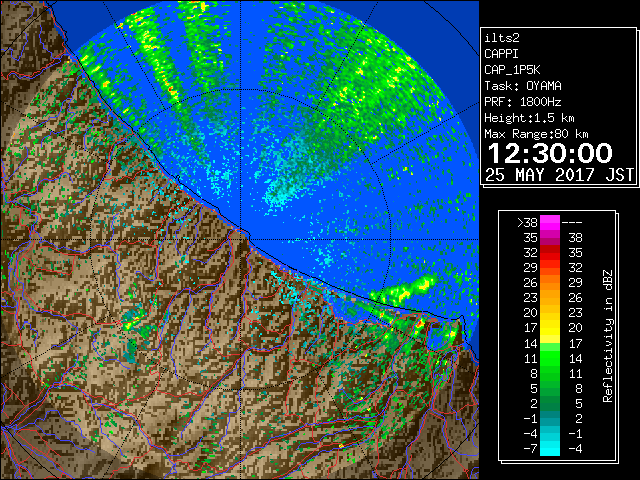Pick the orange 26–29 dBZ legend band
This screenshot has width=640, height=480.
550,283
